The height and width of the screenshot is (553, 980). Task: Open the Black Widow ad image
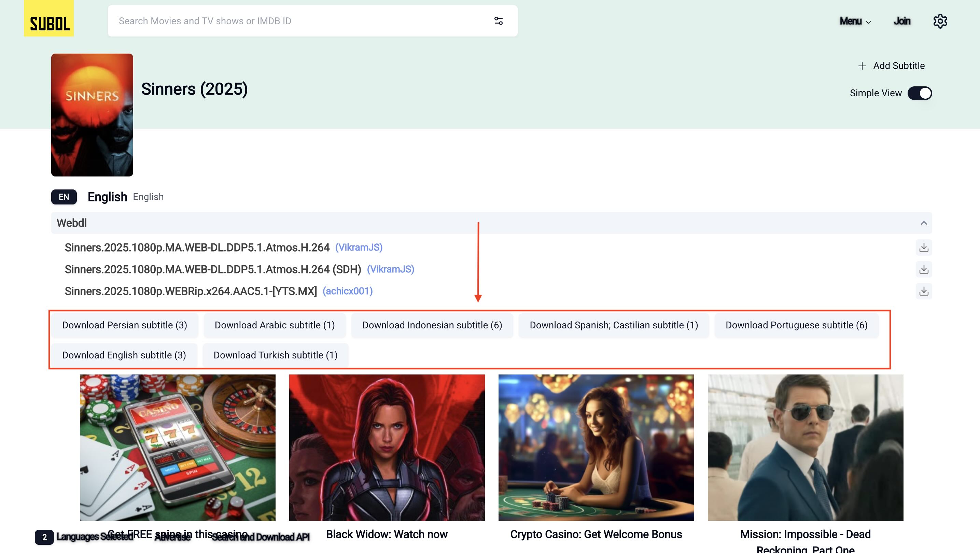pyautogui.click(x=387, y=448)
